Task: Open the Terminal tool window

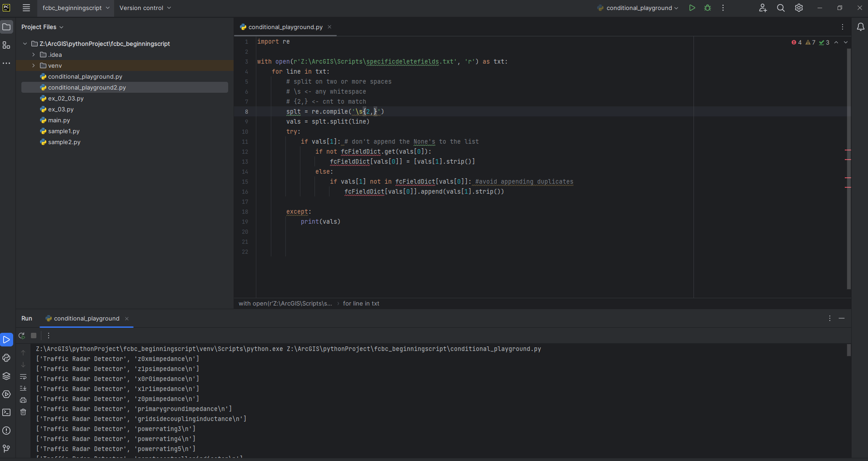Action: coord(6,412)
